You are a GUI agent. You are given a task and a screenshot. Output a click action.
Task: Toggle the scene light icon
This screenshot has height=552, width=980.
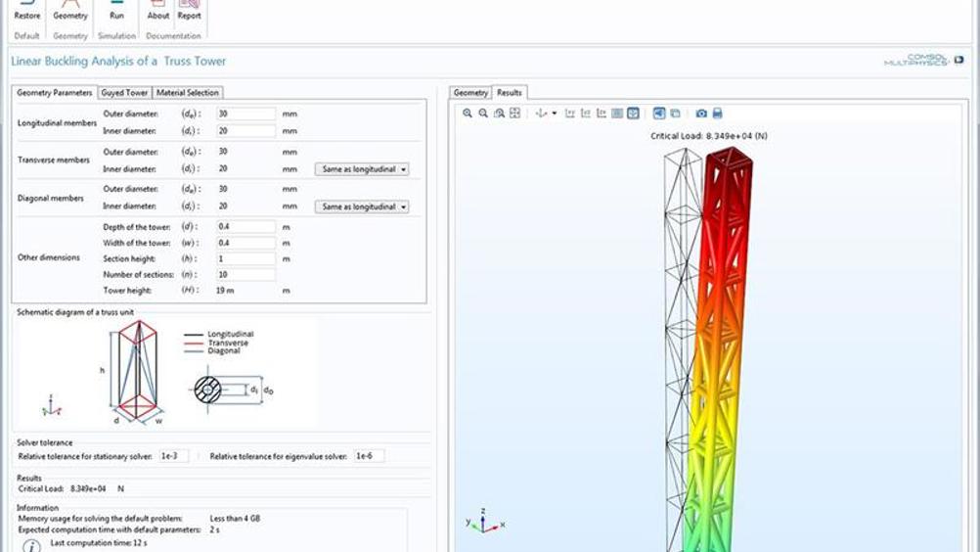pos(659,114)
